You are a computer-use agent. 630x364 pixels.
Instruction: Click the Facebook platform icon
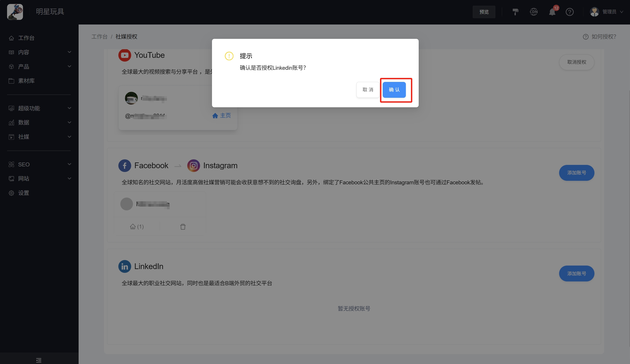pos(125,165)
